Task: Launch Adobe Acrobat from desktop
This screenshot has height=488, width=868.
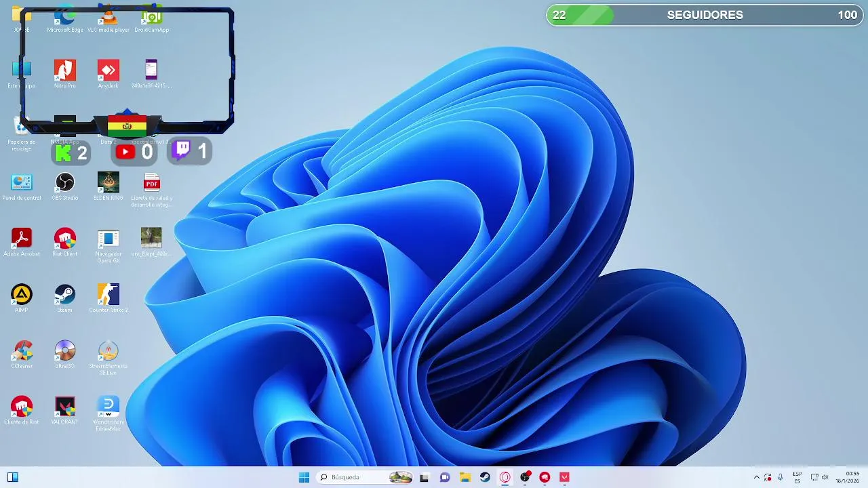Action: pyautogui.click(x=22, y=243)
